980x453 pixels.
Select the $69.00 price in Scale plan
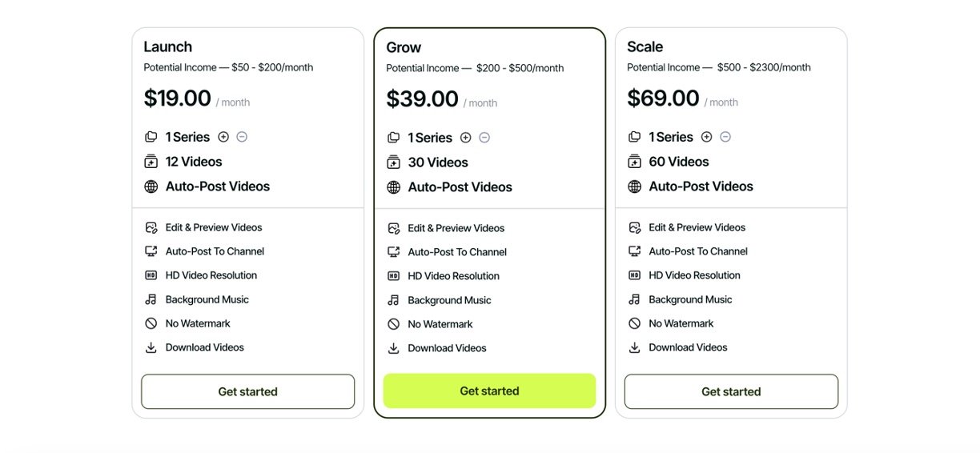coord(663,98)
